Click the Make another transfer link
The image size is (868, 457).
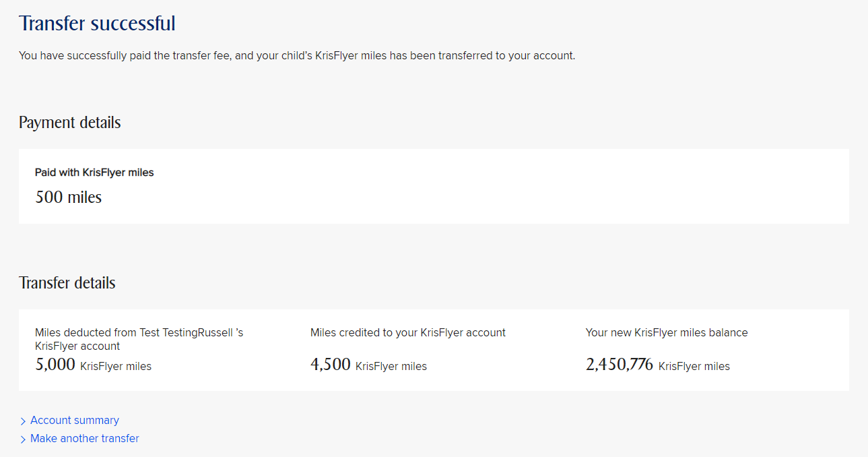(x=84, y=439)
